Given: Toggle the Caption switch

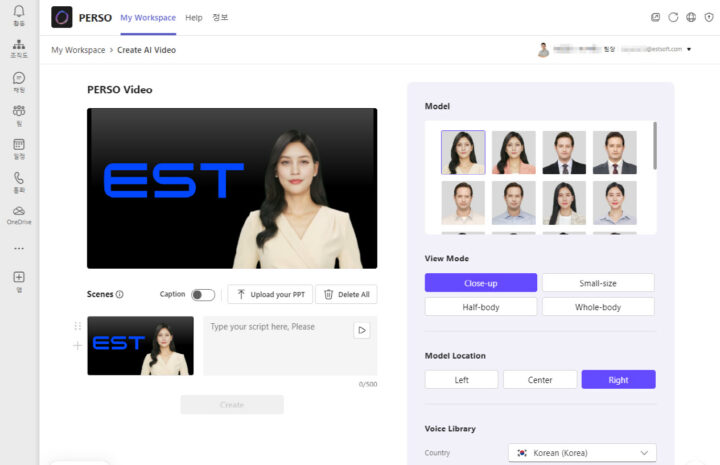Looking at the screenshot, I should coord(203,295).
